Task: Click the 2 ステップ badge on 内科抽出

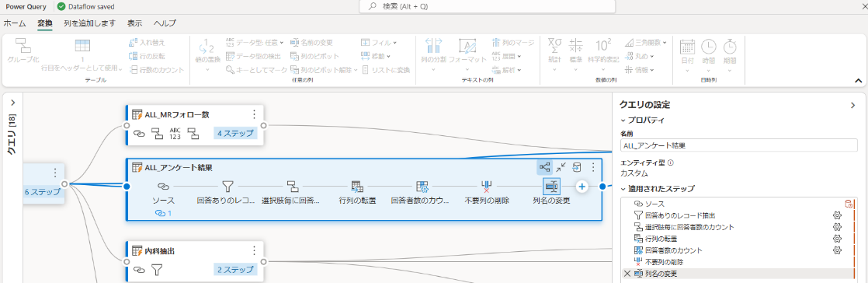Action: (235, 270)
